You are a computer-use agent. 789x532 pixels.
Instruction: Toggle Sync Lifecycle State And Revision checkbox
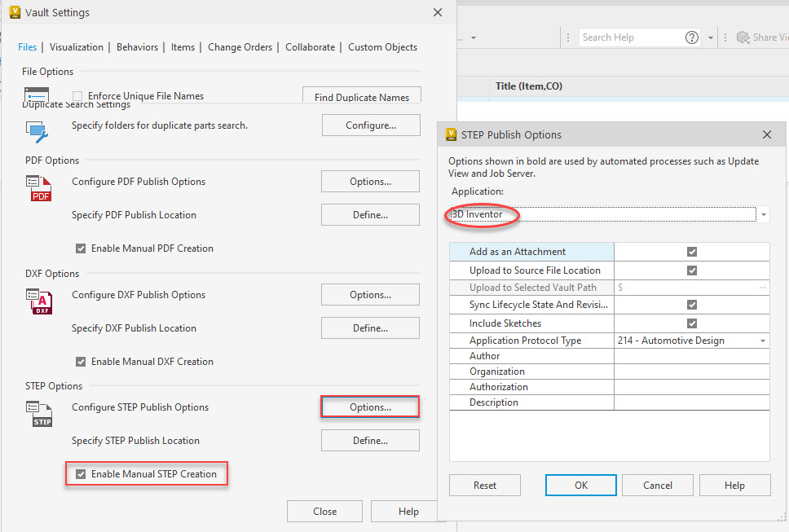(692, 305)
